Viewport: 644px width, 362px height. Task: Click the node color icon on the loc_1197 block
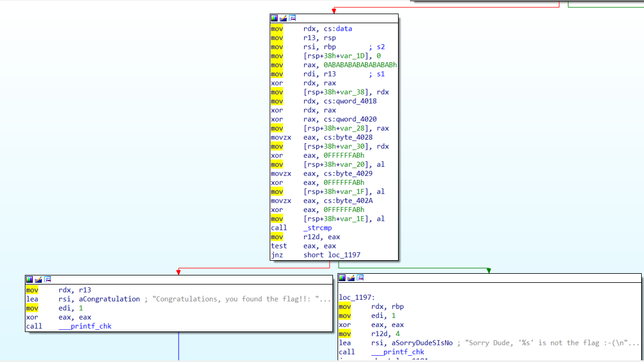click(x=342, y=278)
